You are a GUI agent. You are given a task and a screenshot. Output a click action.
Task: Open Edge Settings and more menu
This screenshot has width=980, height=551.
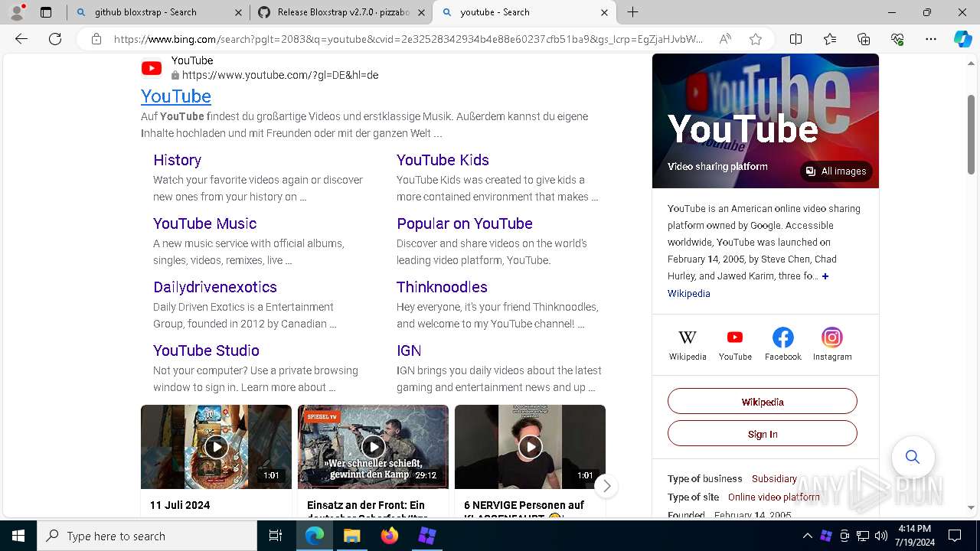(x=931, y=39)
